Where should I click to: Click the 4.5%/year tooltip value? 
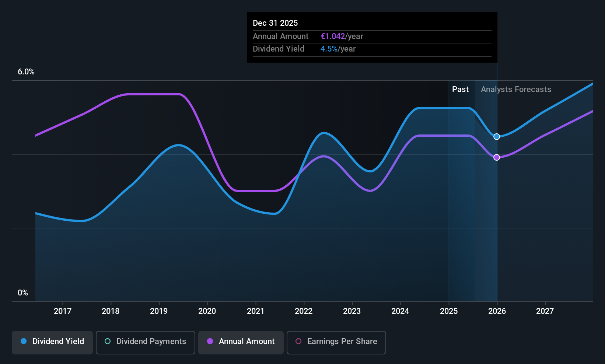338,49
